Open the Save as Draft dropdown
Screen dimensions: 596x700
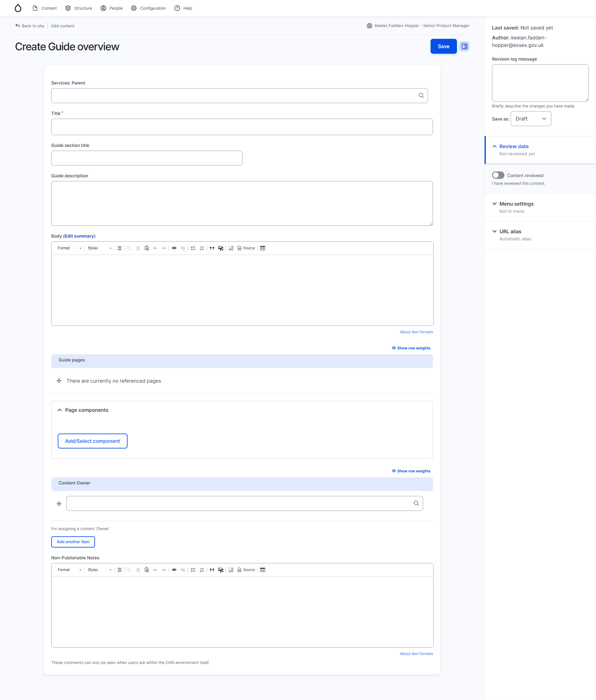point(531,119)
